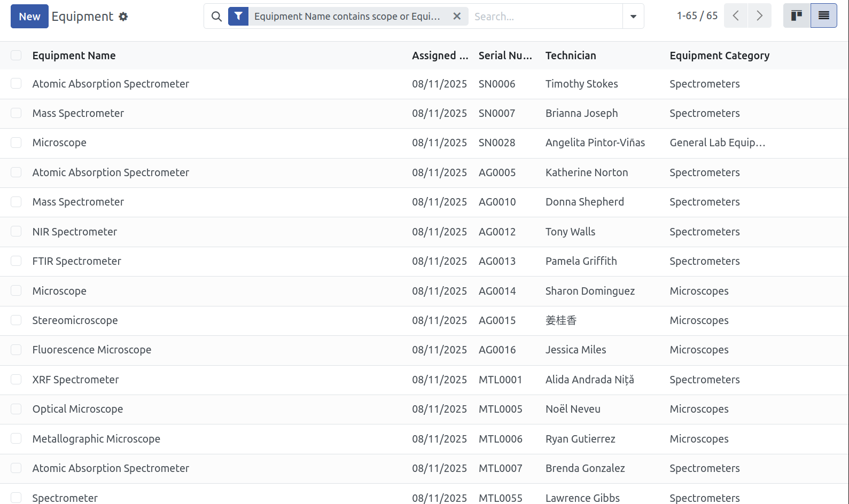Remove the Equipment Name filter facet
The image size is (849, 504).
[457, 17]
